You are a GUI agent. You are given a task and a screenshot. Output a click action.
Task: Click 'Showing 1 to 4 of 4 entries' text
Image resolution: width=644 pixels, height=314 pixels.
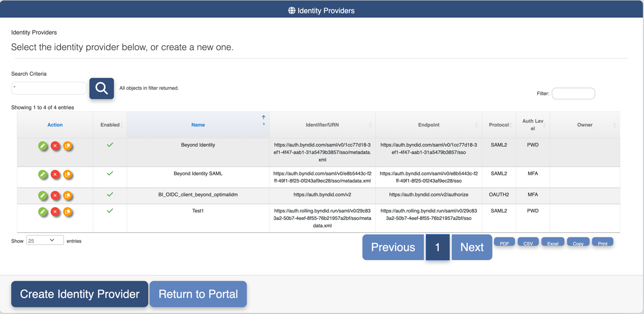pyautogui.click(x=42, y=108)
